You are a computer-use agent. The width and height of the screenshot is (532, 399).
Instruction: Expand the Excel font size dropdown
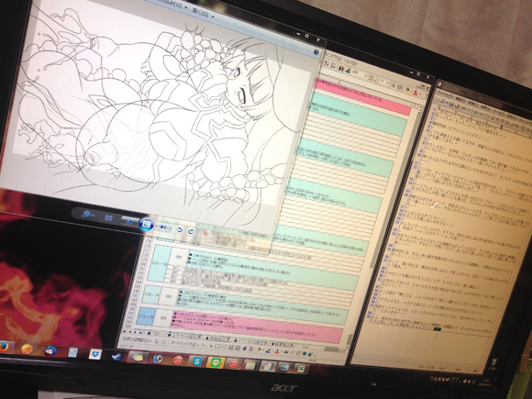pos(387,83)
